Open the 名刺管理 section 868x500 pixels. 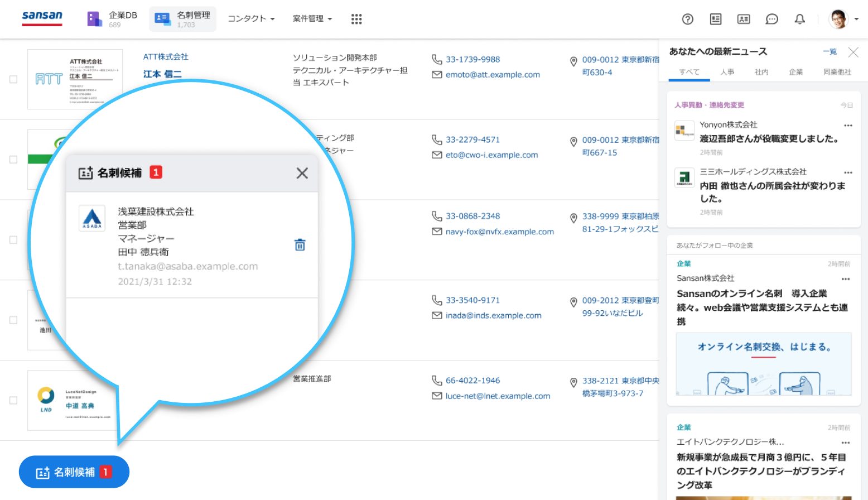coord(182,19)
